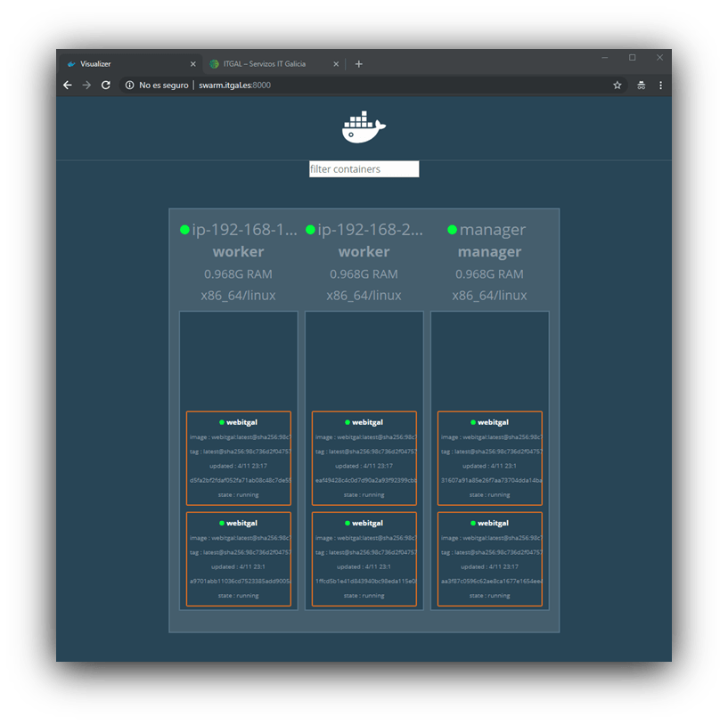Click bold manager role label

coord(489,251)
